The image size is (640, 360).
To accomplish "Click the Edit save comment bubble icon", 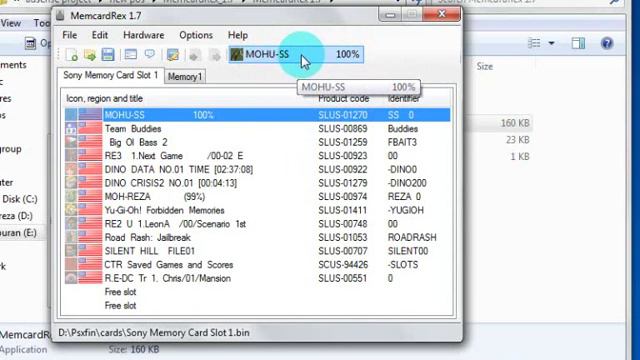I will click(x=150, y=54).
